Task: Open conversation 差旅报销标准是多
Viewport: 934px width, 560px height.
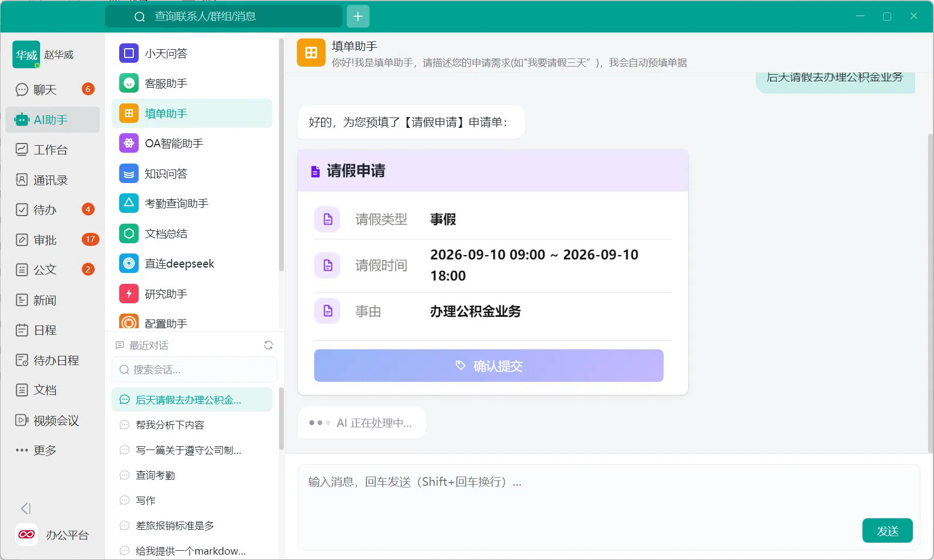Action: point(192,526)
